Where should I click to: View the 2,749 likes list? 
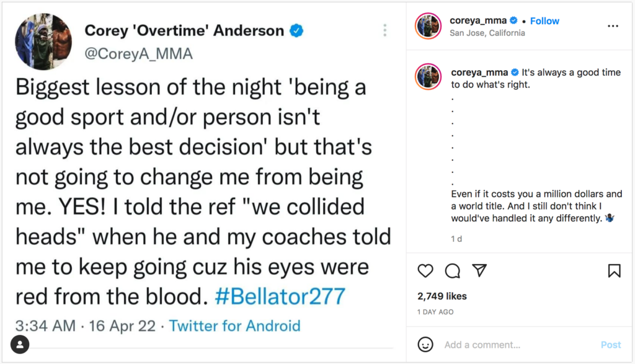point(442,296)
